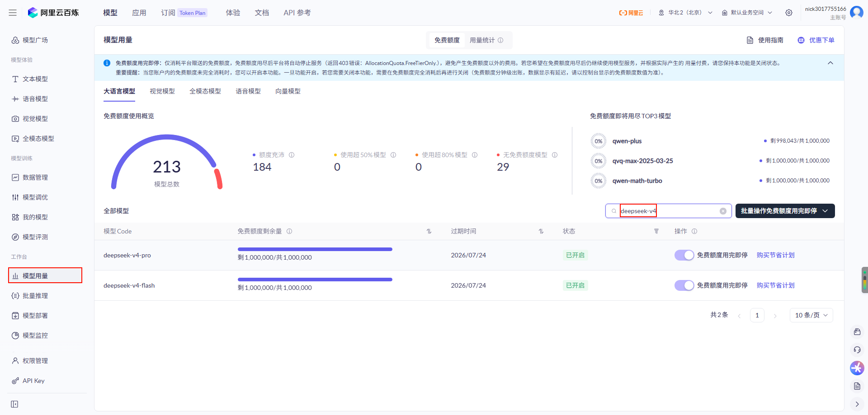
Task: Open the user avatar profile
Action: (x=857, y=12)
